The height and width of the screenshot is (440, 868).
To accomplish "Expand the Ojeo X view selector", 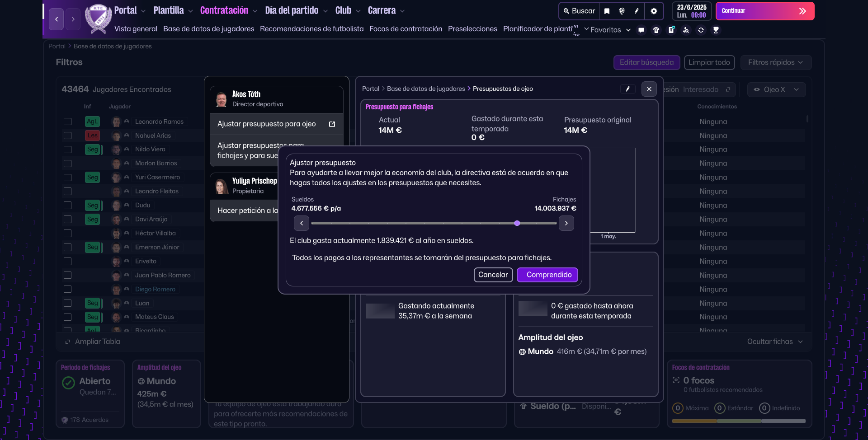I will point(776,89).
